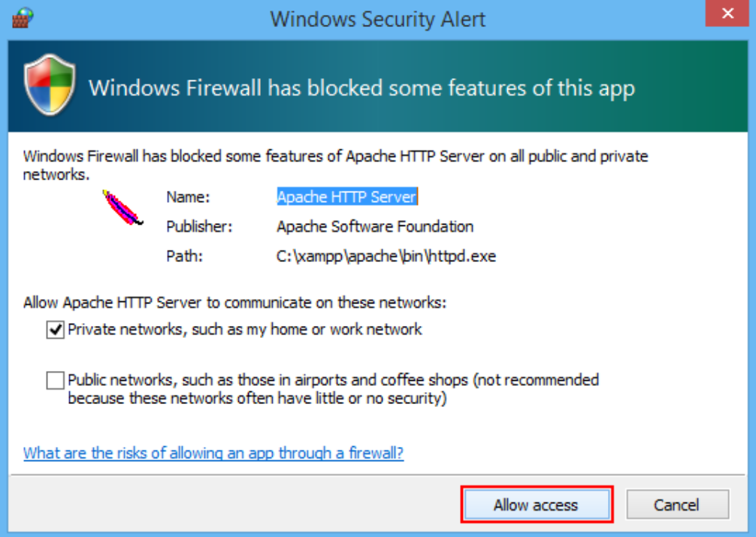Click the "Path:" field label

point(185,256)
